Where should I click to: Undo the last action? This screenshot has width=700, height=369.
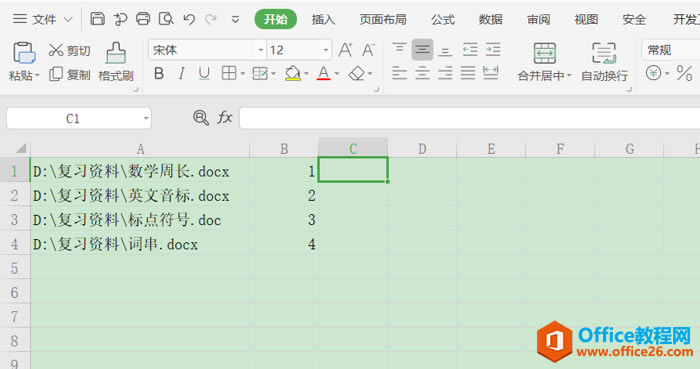pos(189,19)
